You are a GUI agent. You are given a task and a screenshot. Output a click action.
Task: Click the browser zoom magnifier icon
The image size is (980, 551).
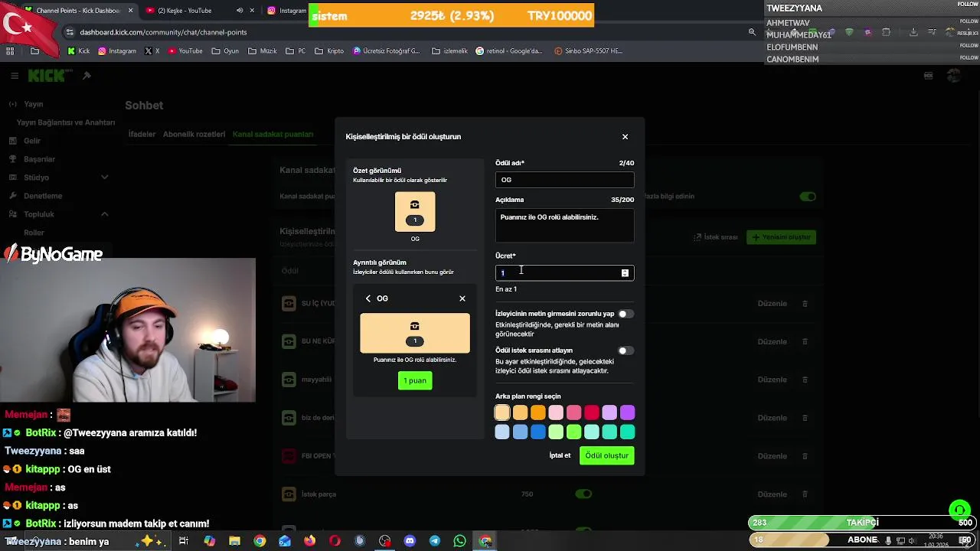point(752,32)
